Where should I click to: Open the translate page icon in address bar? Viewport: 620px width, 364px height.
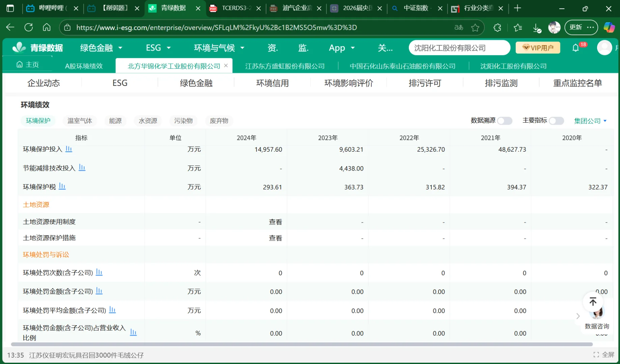(459, 27)
